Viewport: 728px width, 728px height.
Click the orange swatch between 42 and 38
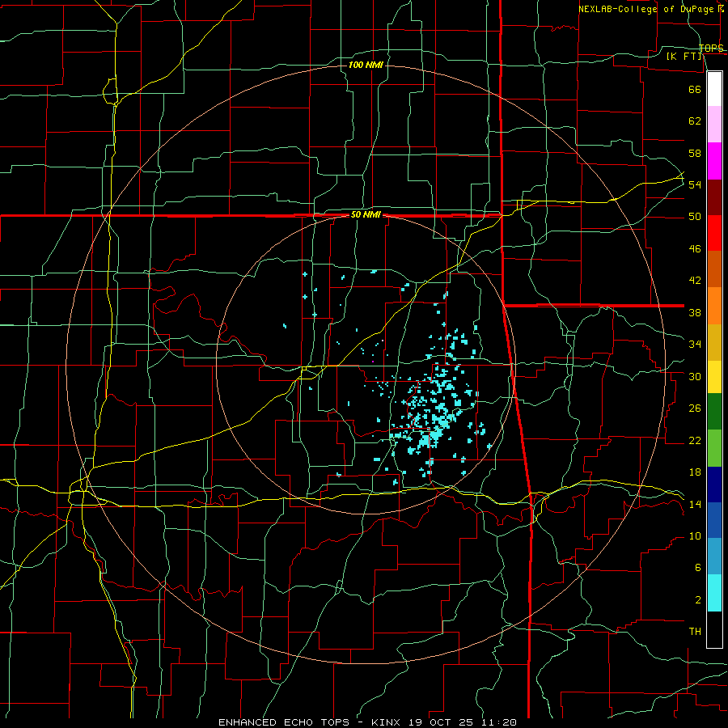[714, 306]
